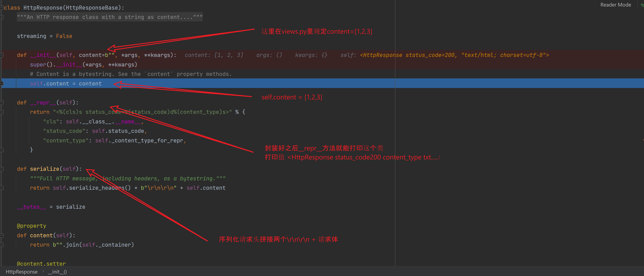Click the HttpResponseBase parent class name

point(92,8)
